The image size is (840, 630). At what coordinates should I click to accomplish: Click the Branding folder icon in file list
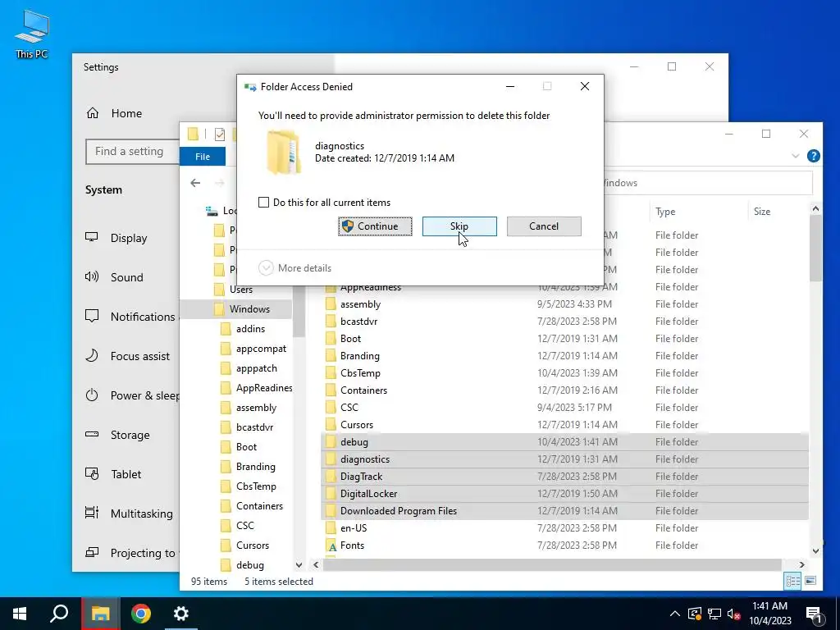coord(331,356)
